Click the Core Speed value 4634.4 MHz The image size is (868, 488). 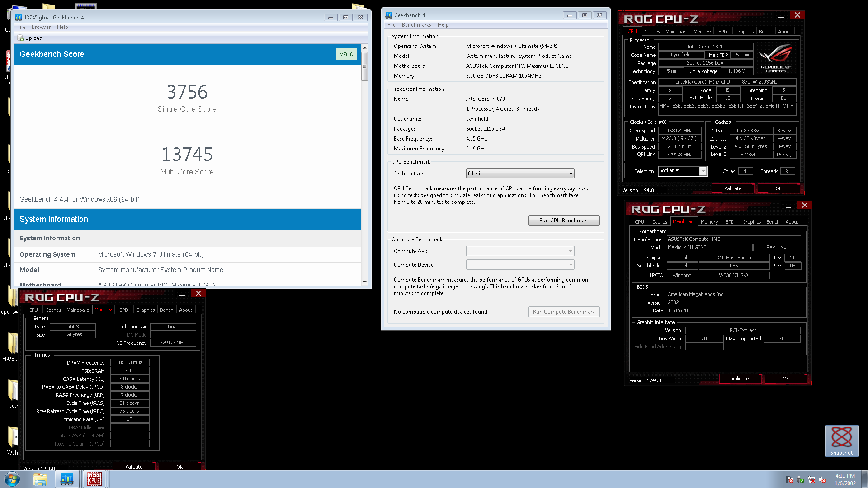[x=679, y=131]
